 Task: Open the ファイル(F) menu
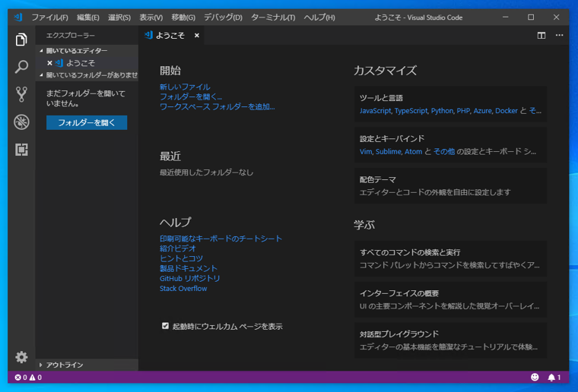tap(49, 17)
